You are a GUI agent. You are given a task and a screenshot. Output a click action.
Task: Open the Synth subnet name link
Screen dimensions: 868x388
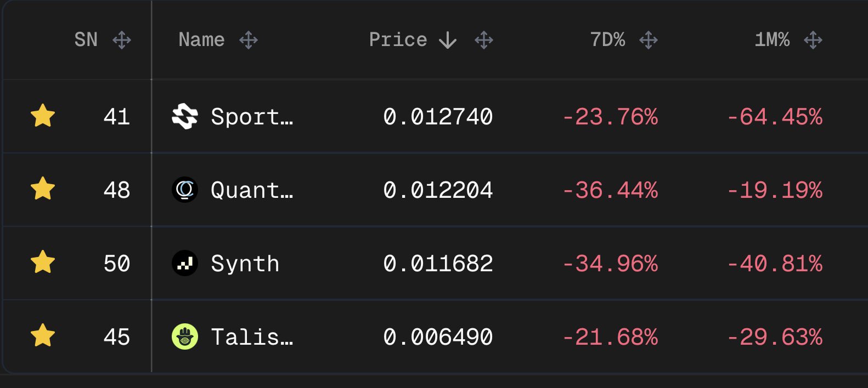pyautogui.click(x=245, y=264)
